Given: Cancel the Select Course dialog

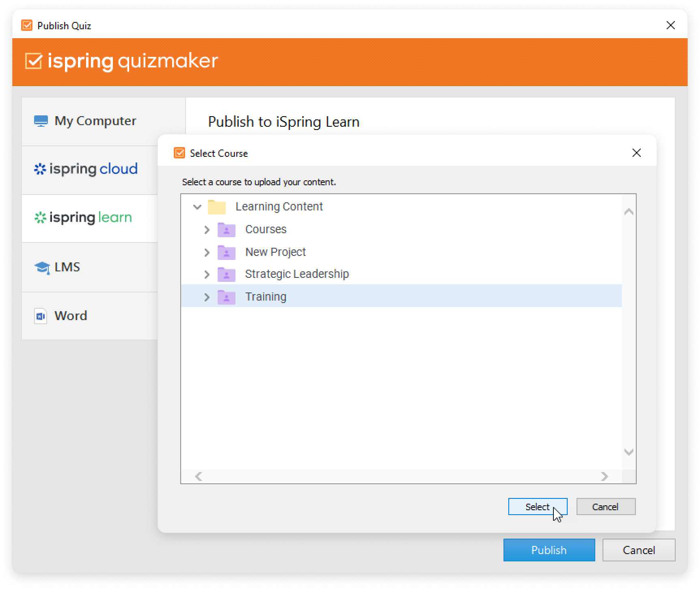Looking at the screenshot, I should (x=606, y=507).
